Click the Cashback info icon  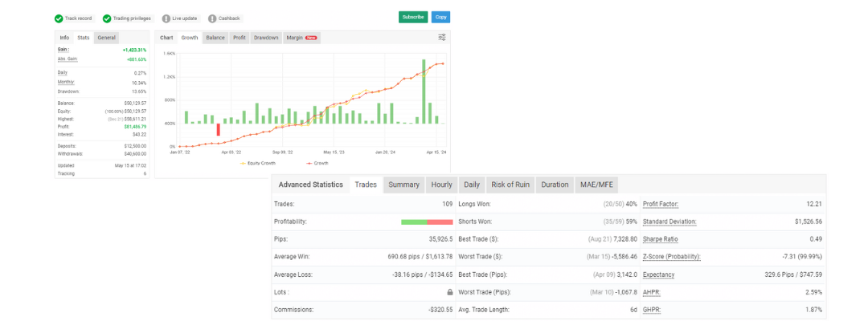coord(212,18)
